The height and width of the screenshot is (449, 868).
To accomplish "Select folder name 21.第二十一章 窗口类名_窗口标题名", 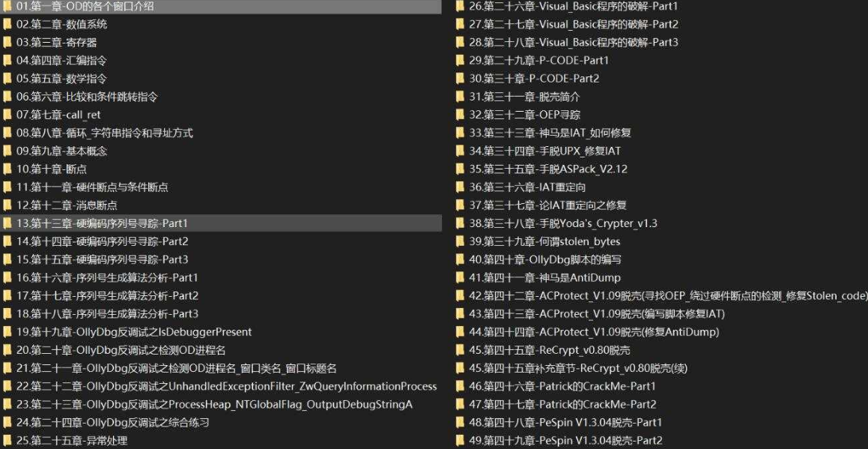I will [177, 369].
